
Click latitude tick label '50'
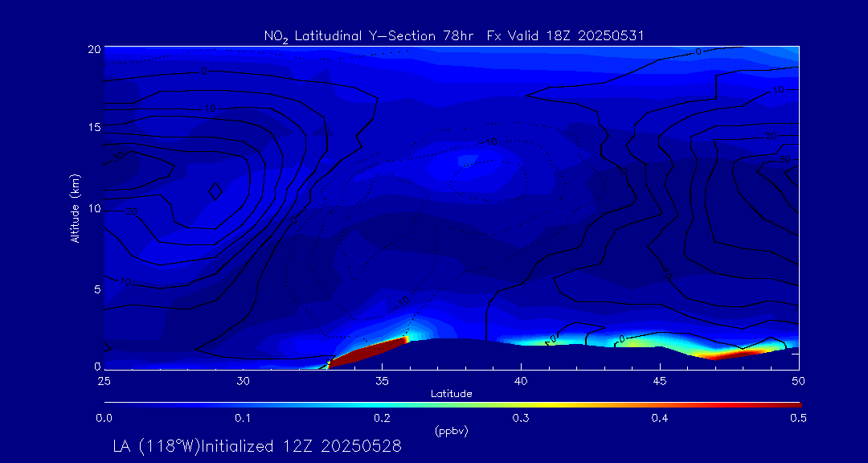tap(799, 380)
